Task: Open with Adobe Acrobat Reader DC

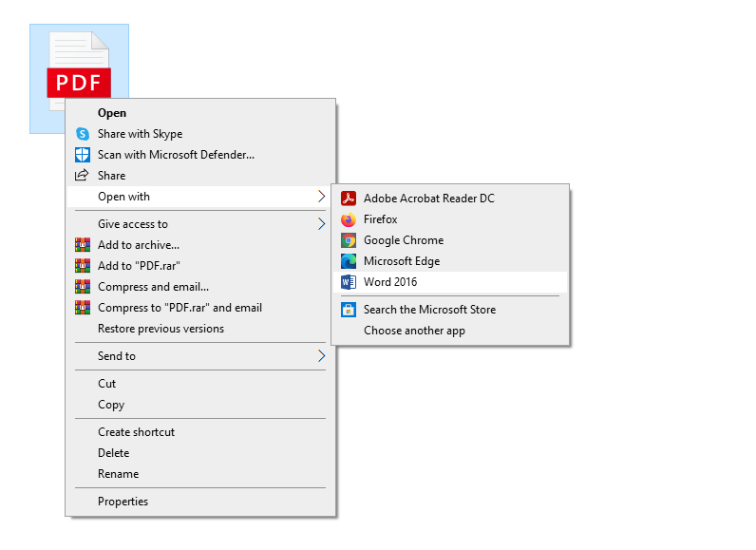Action: pos(450,199)
